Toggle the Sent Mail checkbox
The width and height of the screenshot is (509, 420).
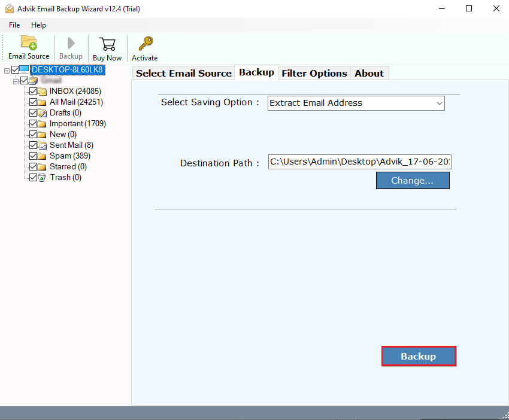tap(33, 145)
